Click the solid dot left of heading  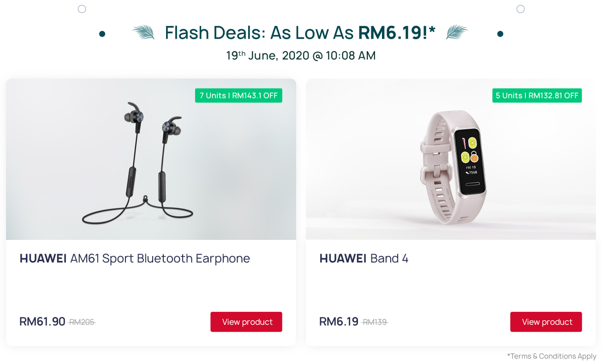[102, 34]
